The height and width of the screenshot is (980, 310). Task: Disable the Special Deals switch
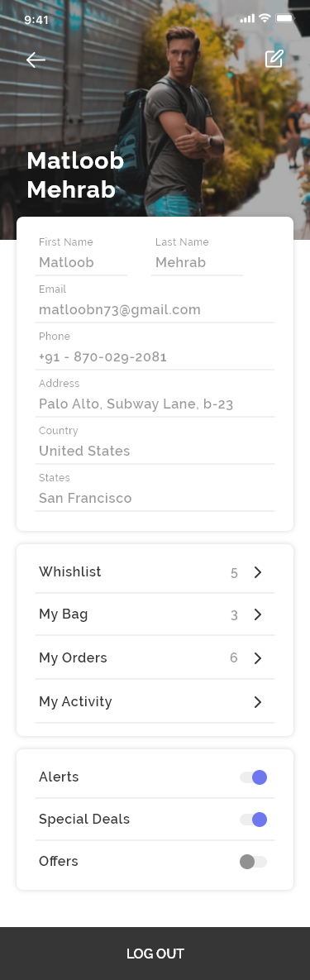pos(253,820)
